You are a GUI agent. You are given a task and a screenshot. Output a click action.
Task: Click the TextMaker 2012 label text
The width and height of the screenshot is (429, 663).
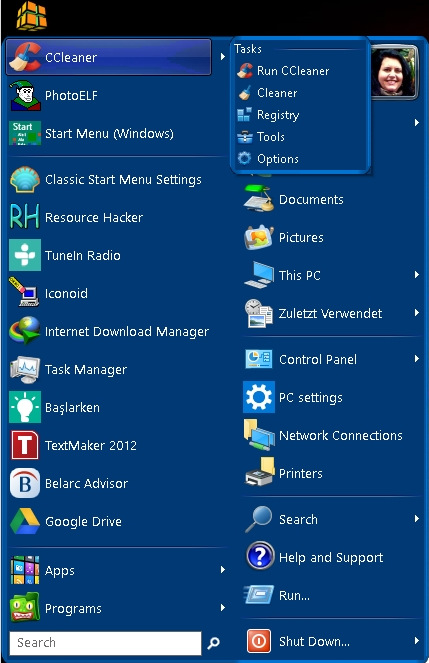[x=91, y=445]
